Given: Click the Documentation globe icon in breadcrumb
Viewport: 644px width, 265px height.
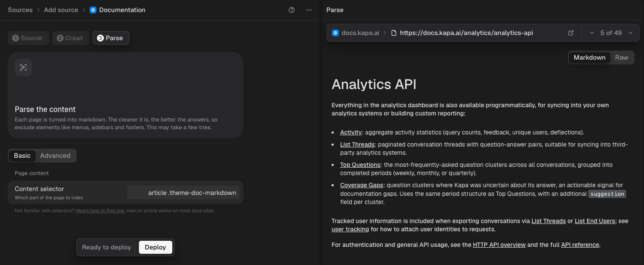Looking at the screenshot, I should point(93,10).
